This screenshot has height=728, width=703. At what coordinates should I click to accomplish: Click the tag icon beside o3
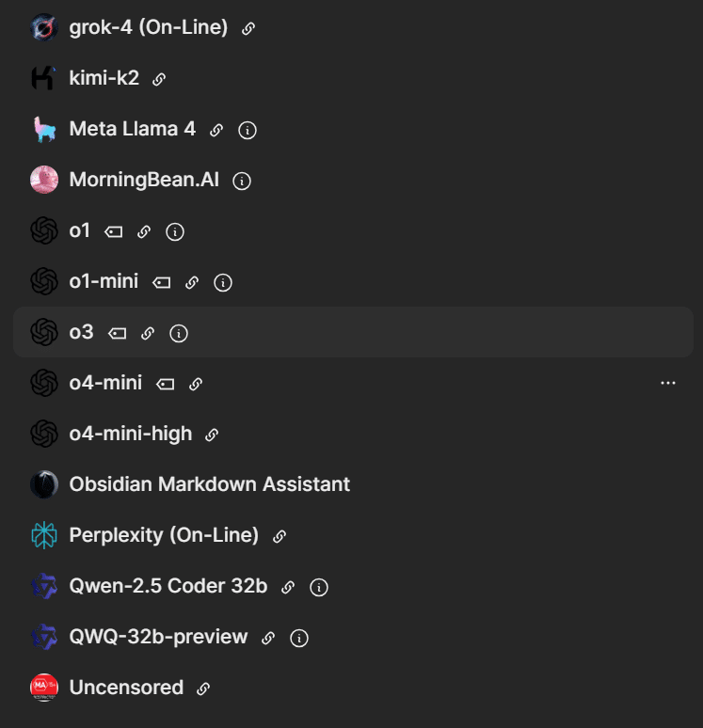(117, 333)
